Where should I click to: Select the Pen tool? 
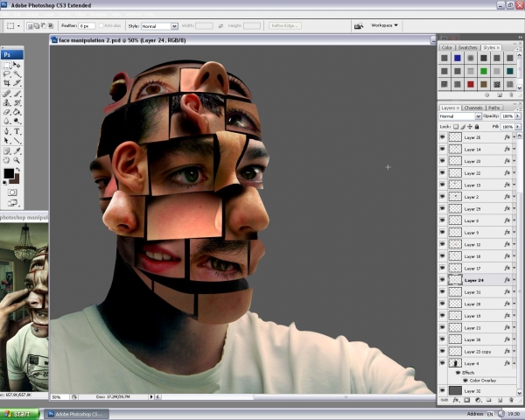coord(7,131)
